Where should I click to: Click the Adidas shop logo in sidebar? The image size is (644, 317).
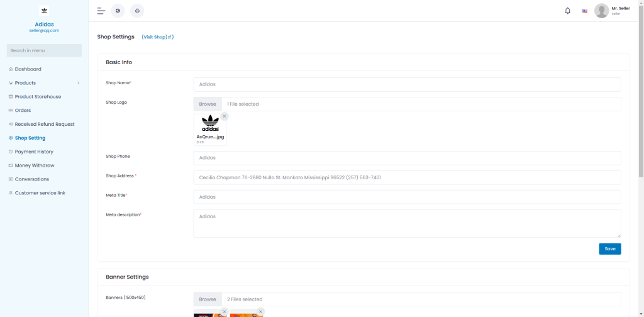44,11
